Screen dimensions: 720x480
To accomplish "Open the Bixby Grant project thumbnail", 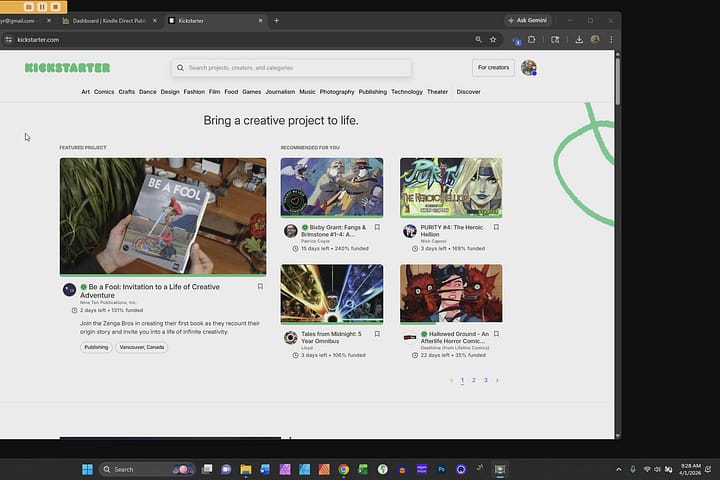I will coord(332,187).
